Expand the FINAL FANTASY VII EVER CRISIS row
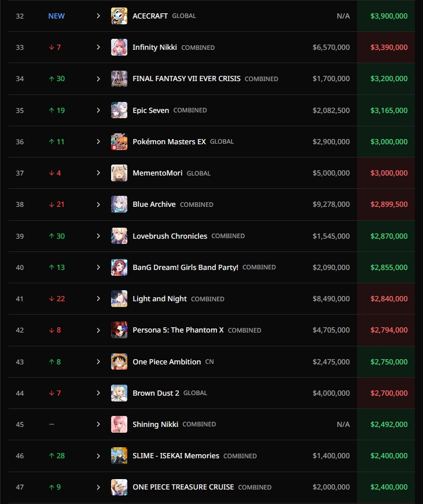 [x=98, y=79]
